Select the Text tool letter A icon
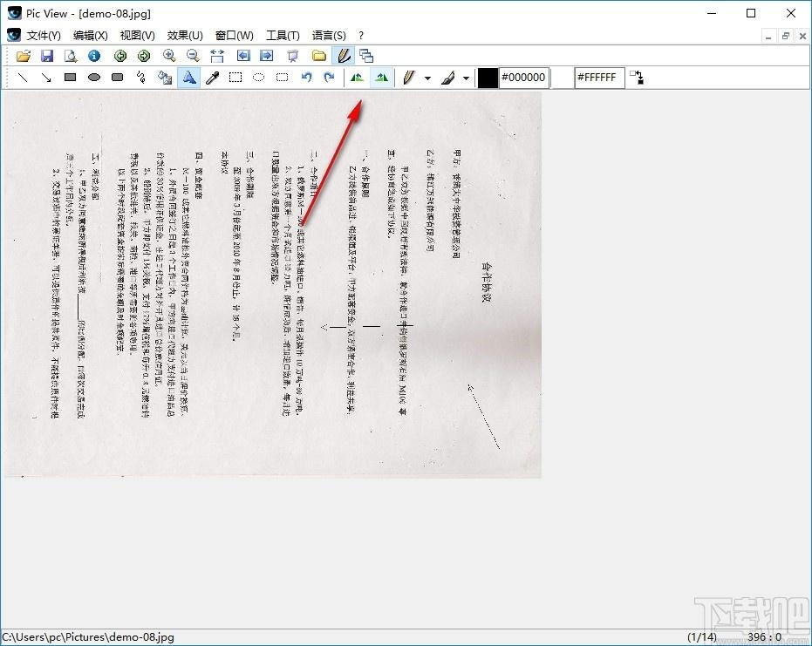 click(x=189, y=78)
